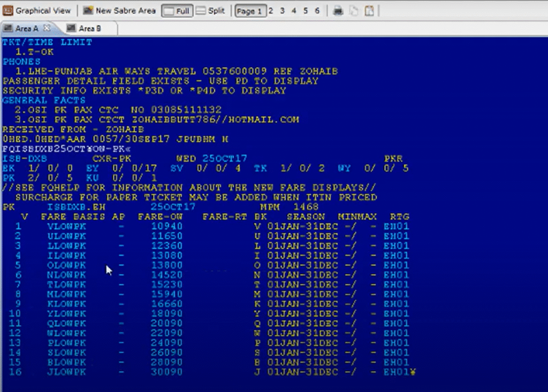Click the KU carrier code

pos(93,178)
